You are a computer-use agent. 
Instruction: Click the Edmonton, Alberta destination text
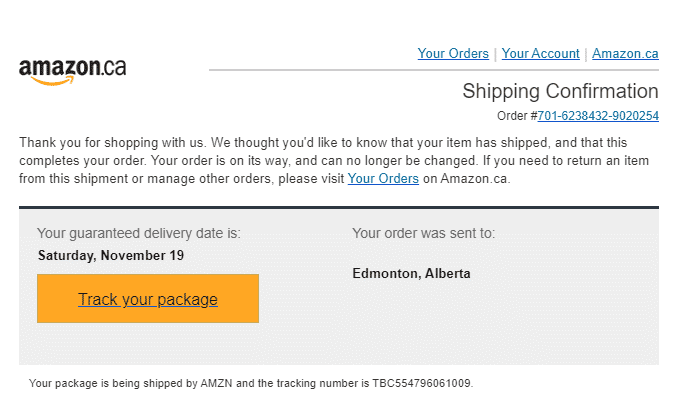click(412, 273)
